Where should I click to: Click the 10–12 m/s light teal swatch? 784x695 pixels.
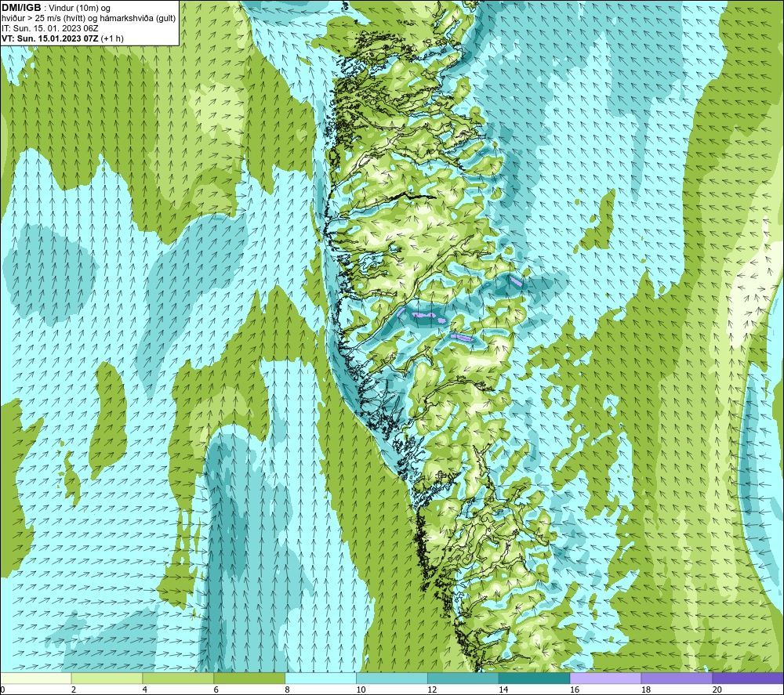click(x=392, y=678)
